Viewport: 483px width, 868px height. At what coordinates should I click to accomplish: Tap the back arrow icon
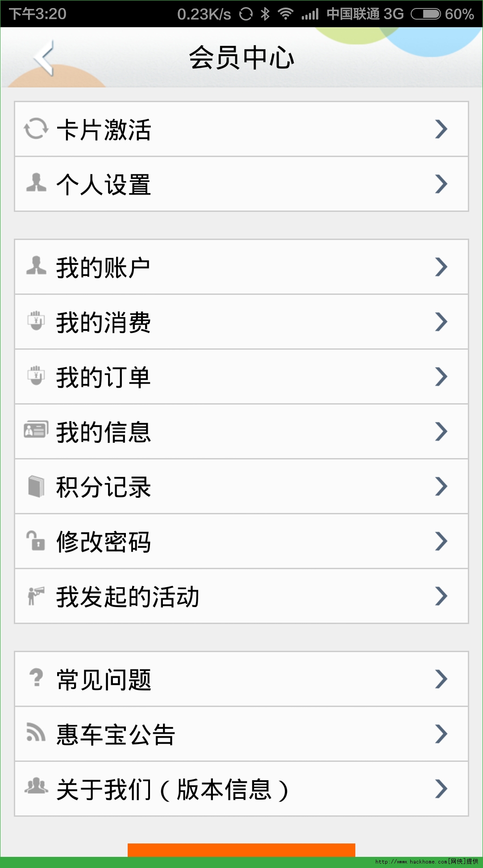(x=44, y=58)
